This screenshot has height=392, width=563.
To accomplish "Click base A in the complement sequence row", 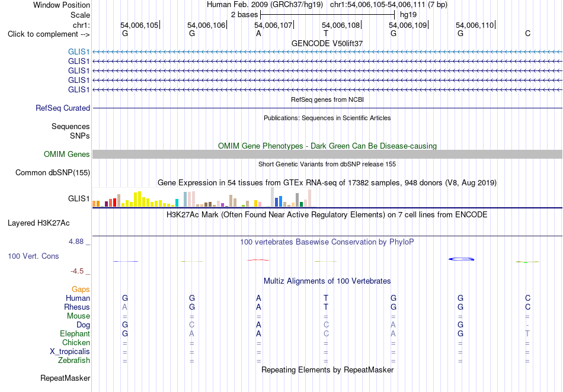I will click(258, 33).
